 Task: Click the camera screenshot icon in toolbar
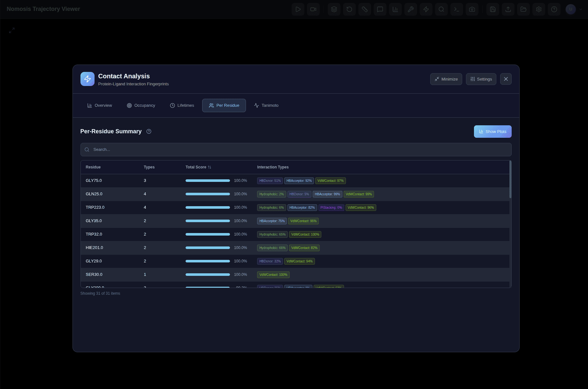[472, 9]
